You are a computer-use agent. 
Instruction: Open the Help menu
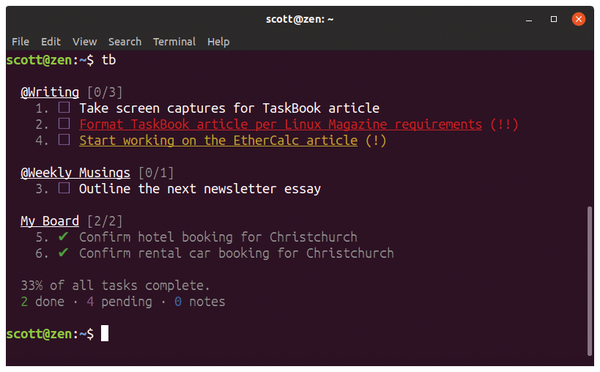218,42
